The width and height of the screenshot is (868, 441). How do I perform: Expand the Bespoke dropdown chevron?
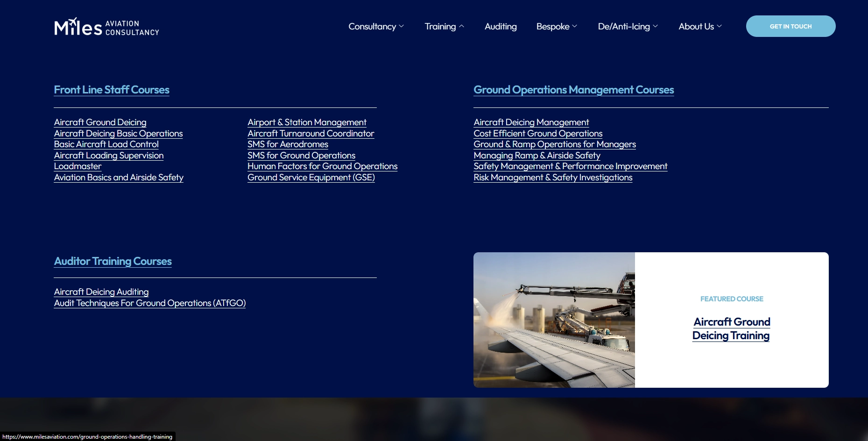click(575, 27)
